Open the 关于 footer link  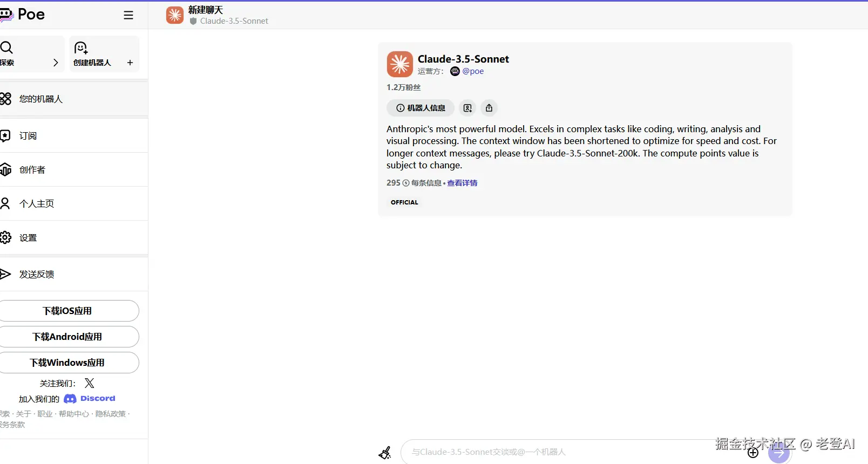click(x=23, y=414)
